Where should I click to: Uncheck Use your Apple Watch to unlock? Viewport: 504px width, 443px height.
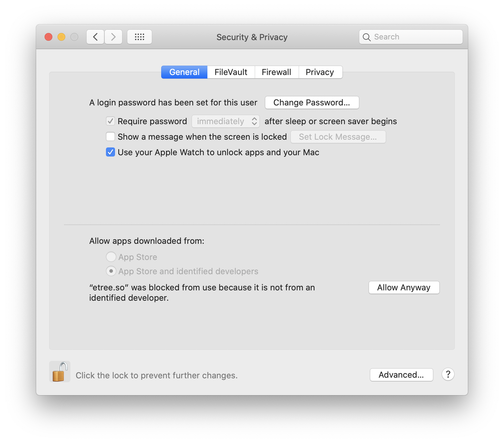coord(110,152)
